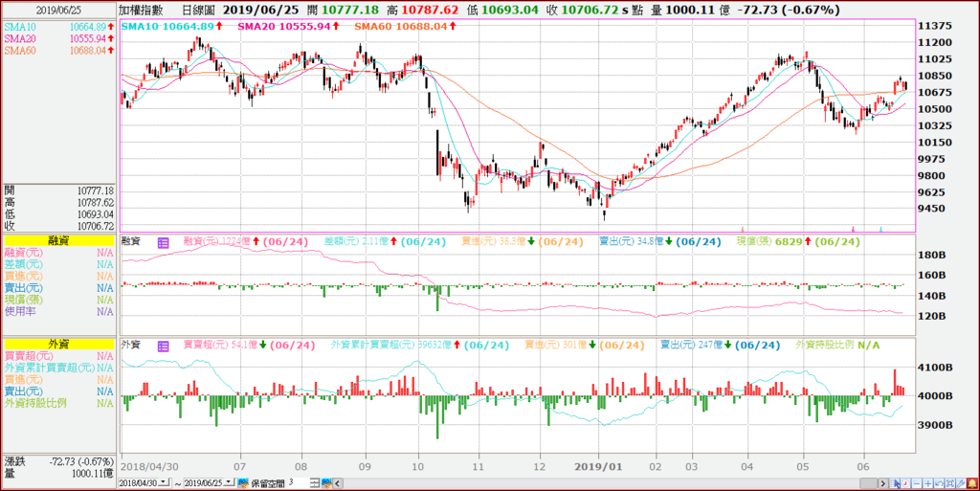
Task: Click the 保留空間 value input field
Action: 299,483
